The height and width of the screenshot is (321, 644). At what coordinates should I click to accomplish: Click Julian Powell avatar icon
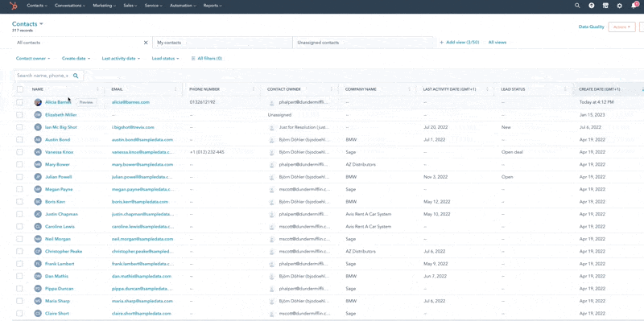(38, 177)
